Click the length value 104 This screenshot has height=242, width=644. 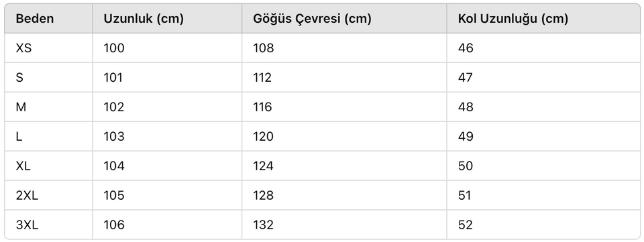click(114, 166)
